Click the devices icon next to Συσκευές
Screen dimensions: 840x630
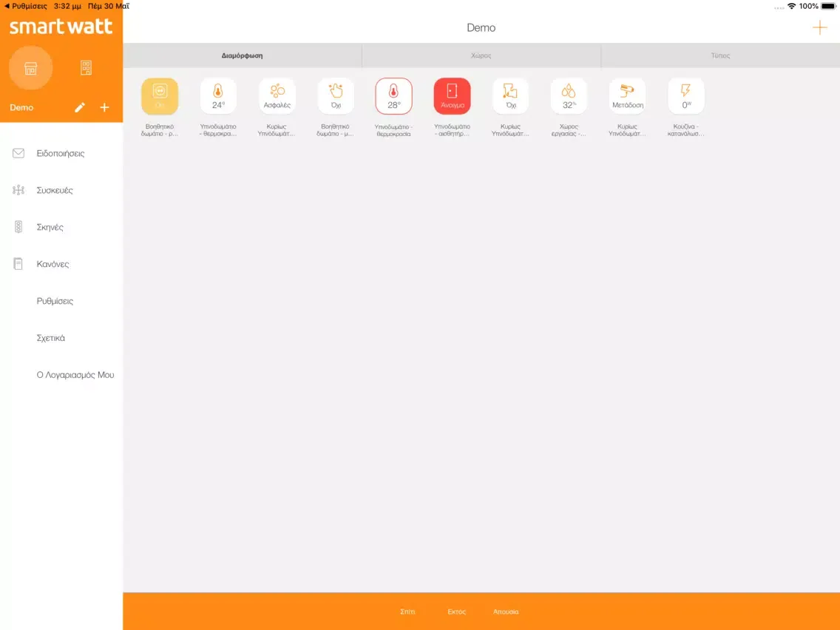(x=18, y=190)
